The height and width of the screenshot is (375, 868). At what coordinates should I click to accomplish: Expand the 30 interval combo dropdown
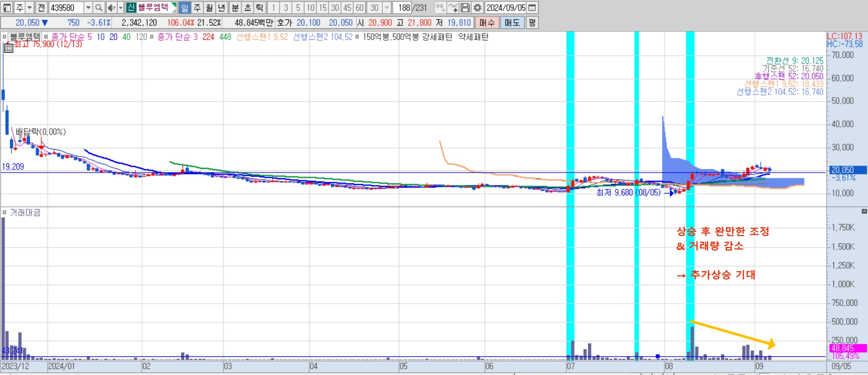click(x=386, y=8)
